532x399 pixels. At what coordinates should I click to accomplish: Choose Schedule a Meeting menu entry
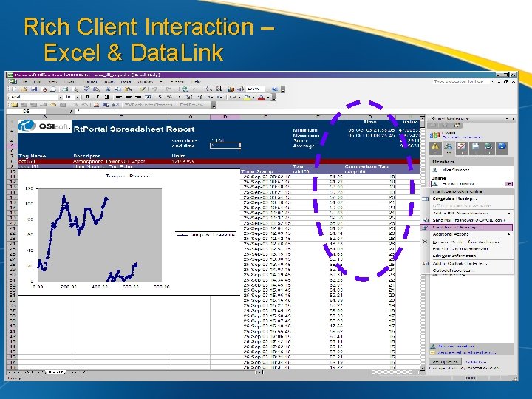click(467, 199)
